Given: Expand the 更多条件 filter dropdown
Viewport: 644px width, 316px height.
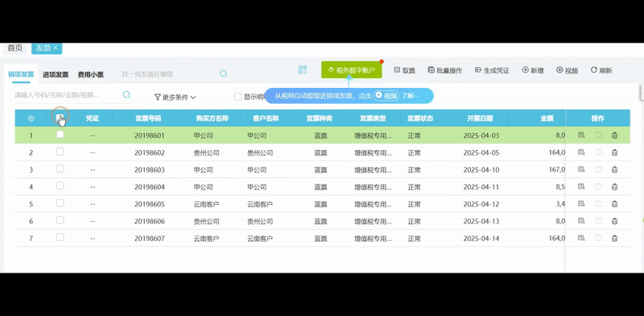Looking at the screenshot, I should [175, 98].
